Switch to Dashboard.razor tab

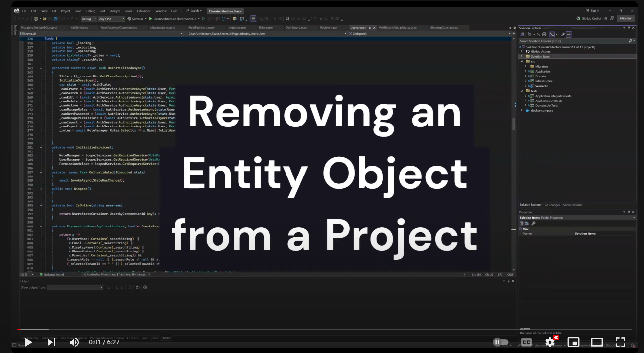[297, 28]
